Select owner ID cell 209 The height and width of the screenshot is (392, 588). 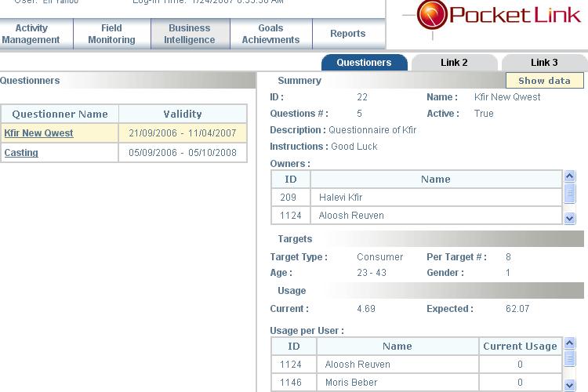[x=291, y=198]
